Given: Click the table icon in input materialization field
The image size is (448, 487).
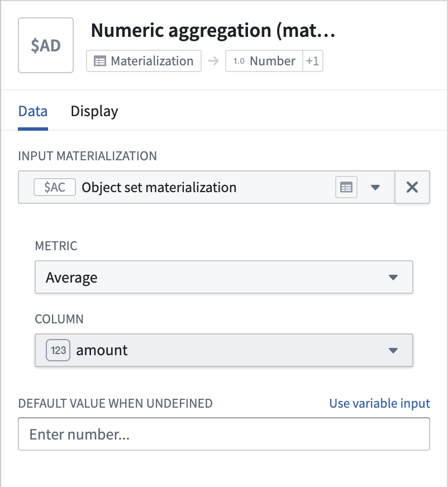Looking at the screenshot, I should point(346,187).
